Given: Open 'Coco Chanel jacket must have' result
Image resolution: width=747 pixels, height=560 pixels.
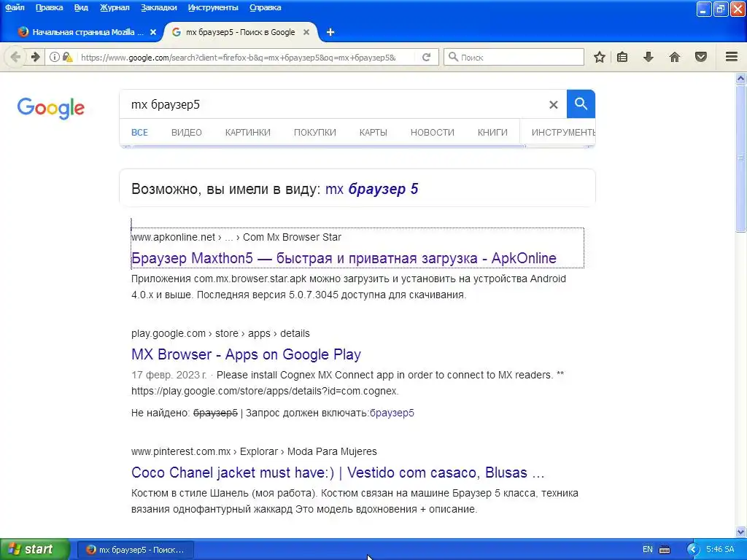Looking at the screenshot, I should pyautogui.click(x=338, y=472).
